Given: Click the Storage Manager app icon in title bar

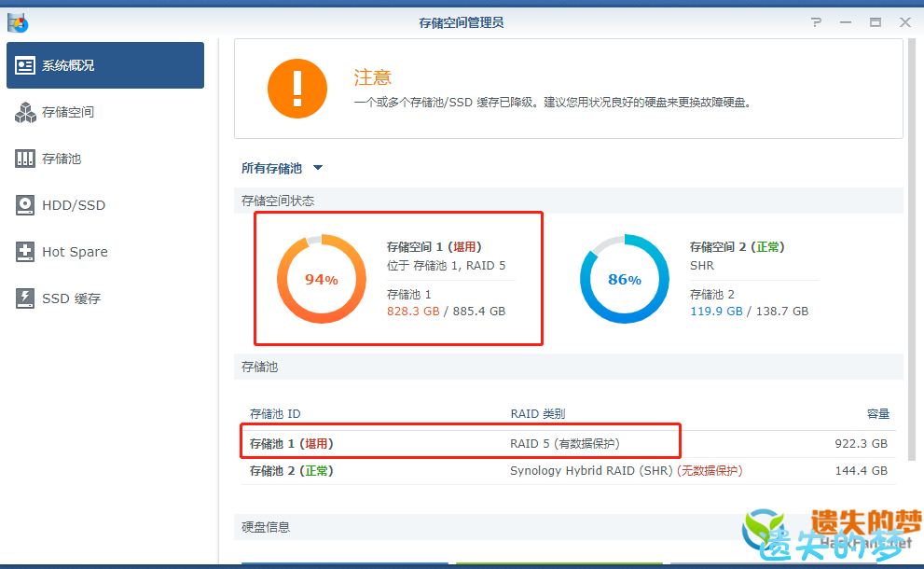Looking at the screenshot, I should 18,22.
